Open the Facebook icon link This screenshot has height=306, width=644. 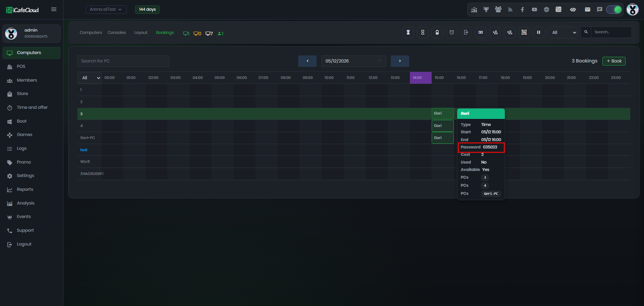click(522, 10)
